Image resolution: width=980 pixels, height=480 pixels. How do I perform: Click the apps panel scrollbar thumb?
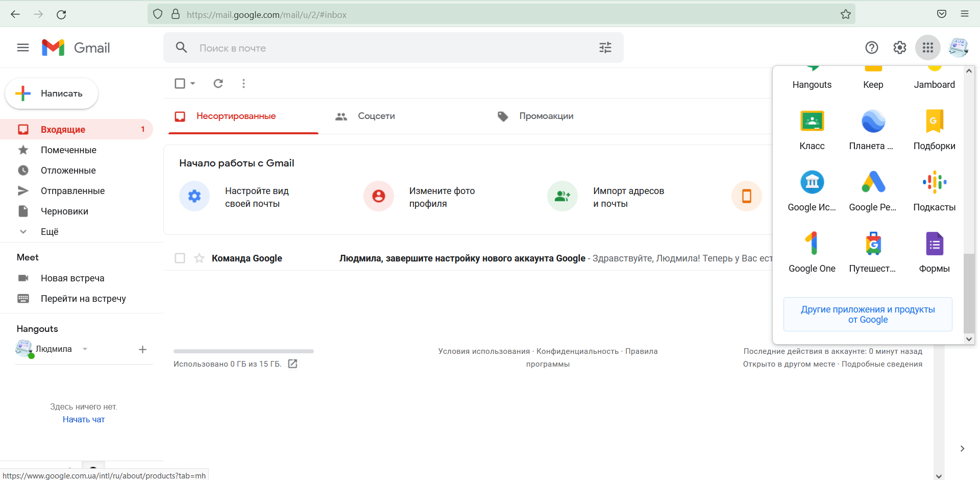(x=969, y=293)
